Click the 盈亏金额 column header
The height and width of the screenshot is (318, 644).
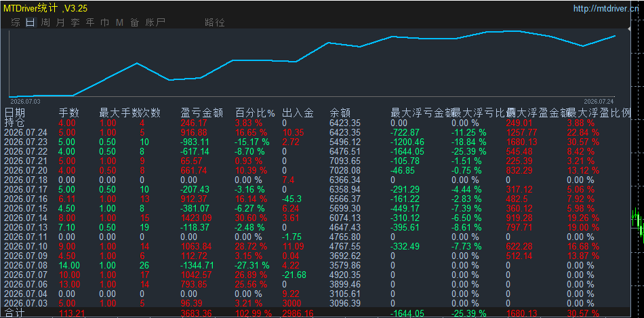pyautogui.click(x=201, y=113)
